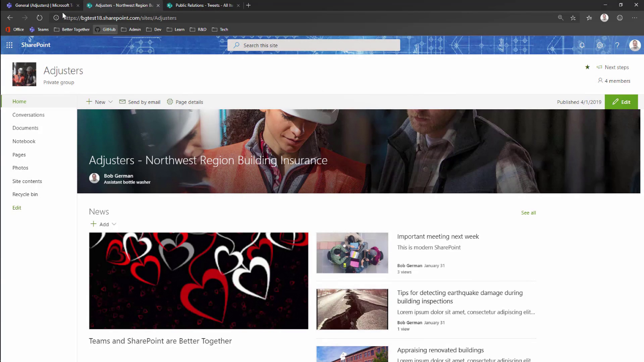644x362 pixels.
Task: Click the SharePoint header title
Action: (x=36, y=45)
